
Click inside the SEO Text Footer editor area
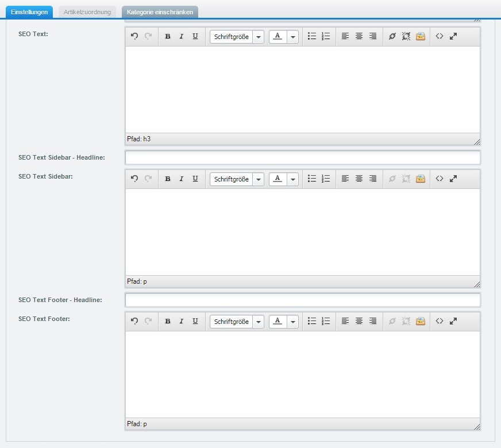pos(303,374)
